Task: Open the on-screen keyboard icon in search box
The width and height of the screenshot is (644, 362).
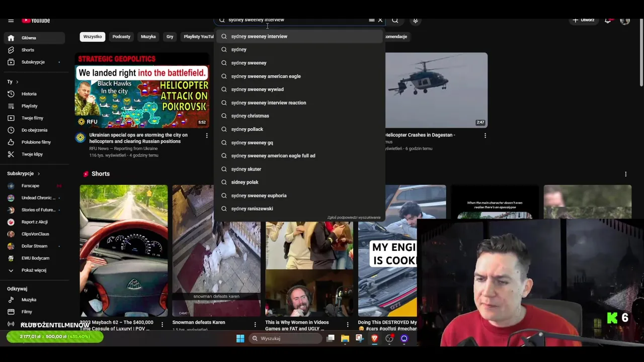Action: [372, 20]
